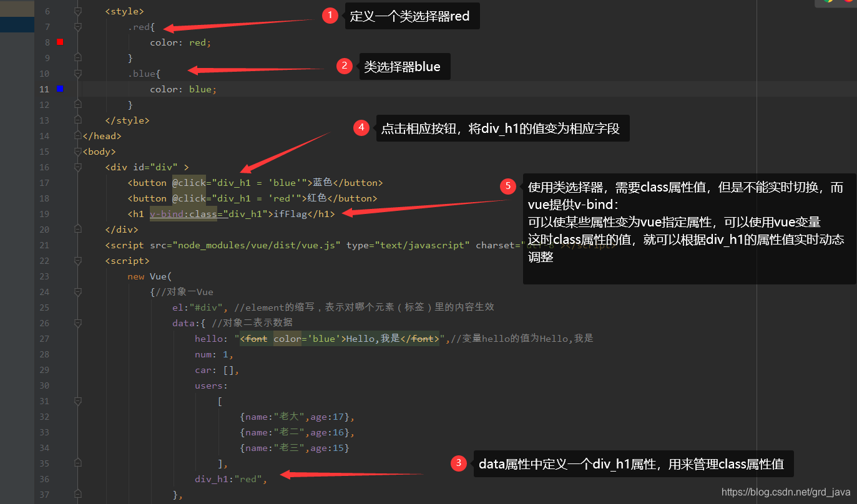Click the <body> opening tag
Viewport: 857px width, 504px height.
pos(99,152)
